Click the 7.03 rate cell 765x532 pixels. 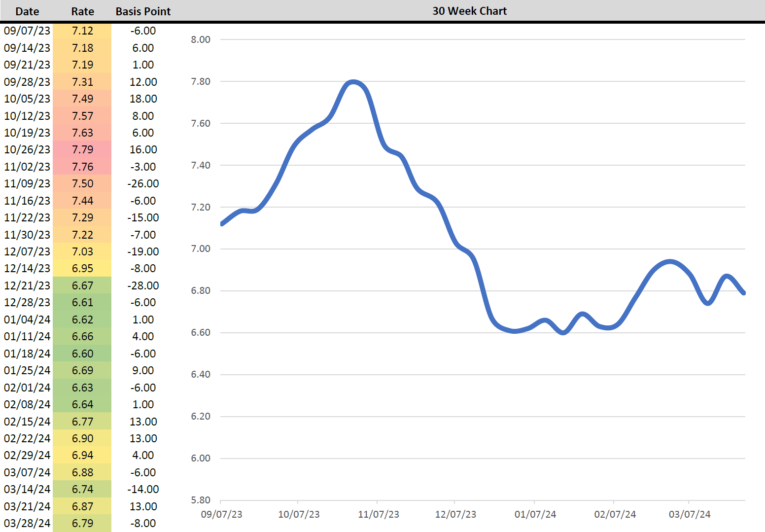[82, 251]
